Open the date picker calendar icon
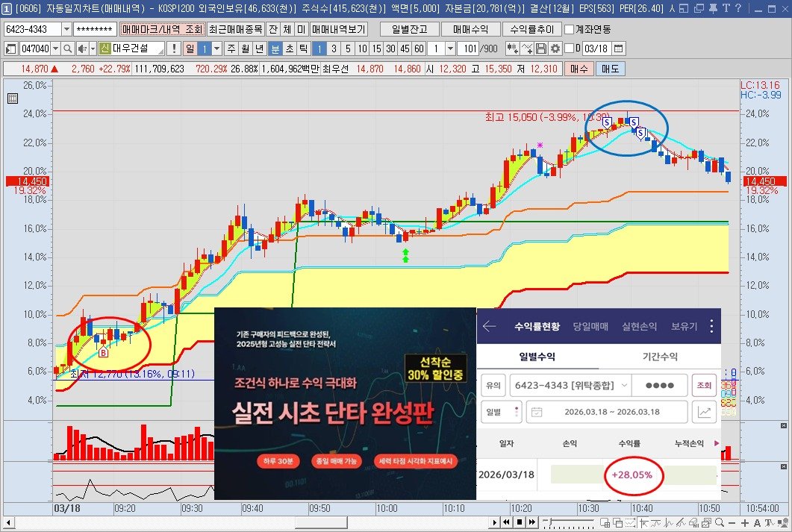The height and width of the screenshot is (532, 792). (x=618, y=48)
